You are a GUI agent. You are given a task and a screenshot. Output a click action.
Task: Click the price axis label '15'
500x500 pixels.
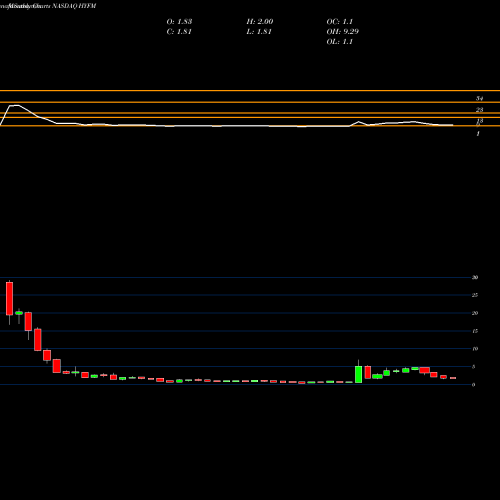(x=475, y=331)
